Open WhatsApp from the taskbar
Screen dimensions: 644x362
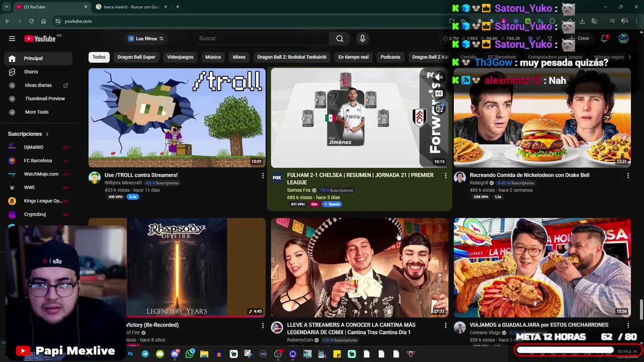(x=189, y=354)
